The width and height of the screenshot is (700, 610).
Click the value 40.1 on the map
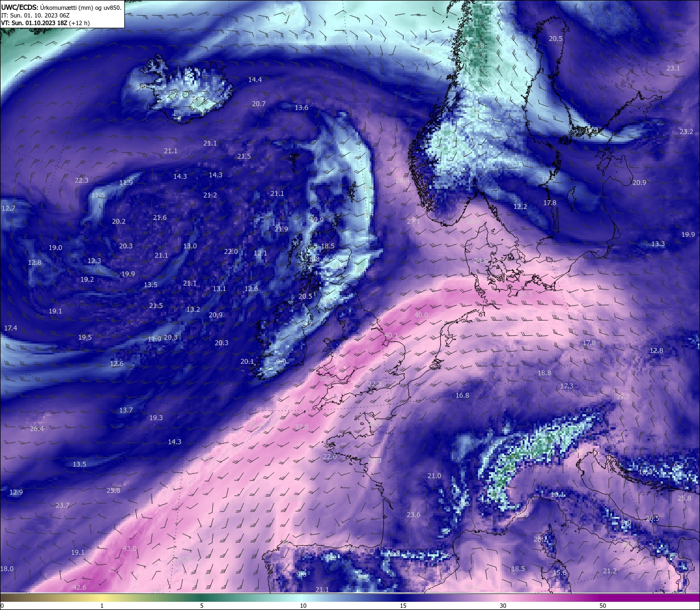point(391,335)
